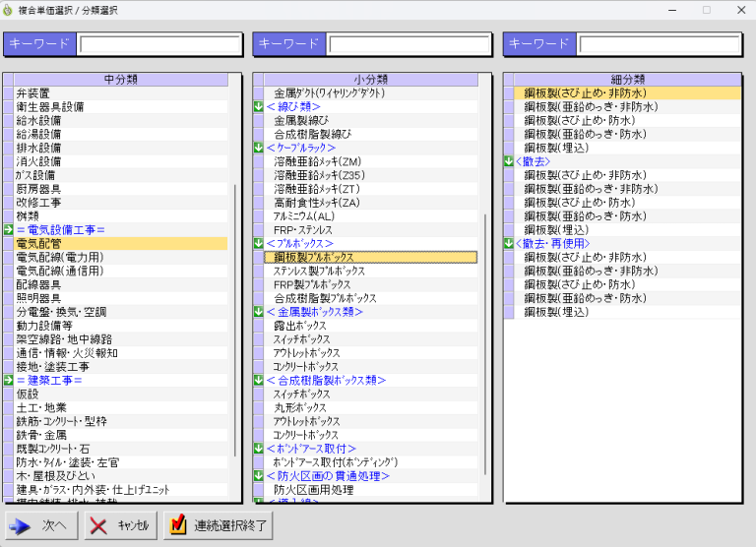This screenshot has width=756, height=547.
Task: Collapse the <撤去・再使用> group arrow
Action: tap(509, 243)
